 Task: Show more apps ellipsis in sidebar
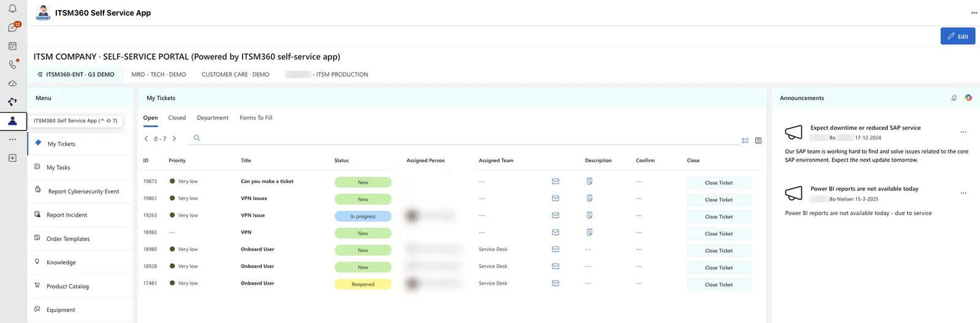12,139
